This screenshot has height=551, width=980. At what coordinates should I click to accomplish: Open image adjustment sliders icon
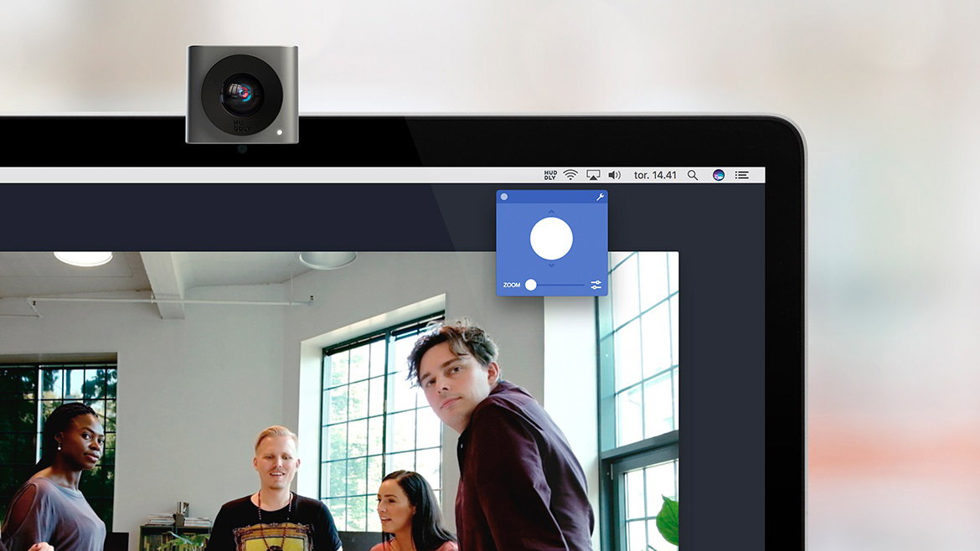[596, 285]
